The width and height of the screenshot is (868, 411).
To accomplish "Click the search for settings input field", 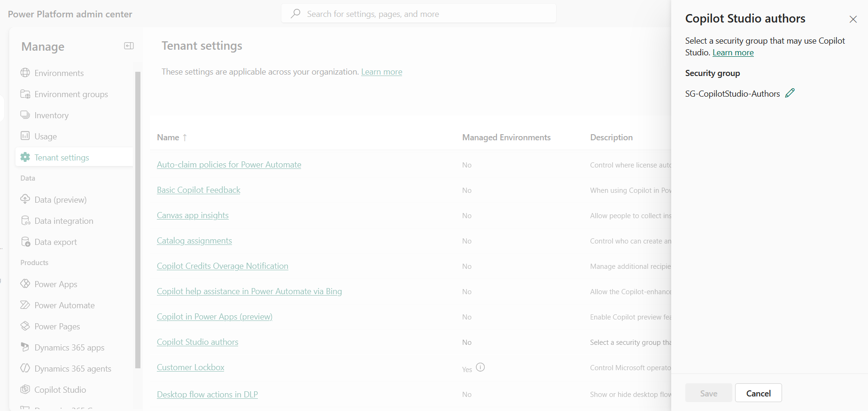I will pos(418,14).
